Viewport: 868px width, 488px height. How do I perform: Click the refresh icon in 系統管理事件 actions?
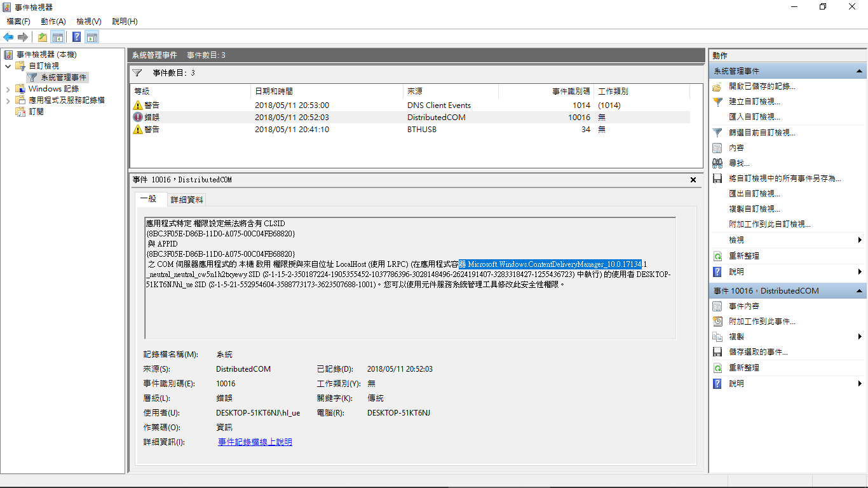click(717, 256)
